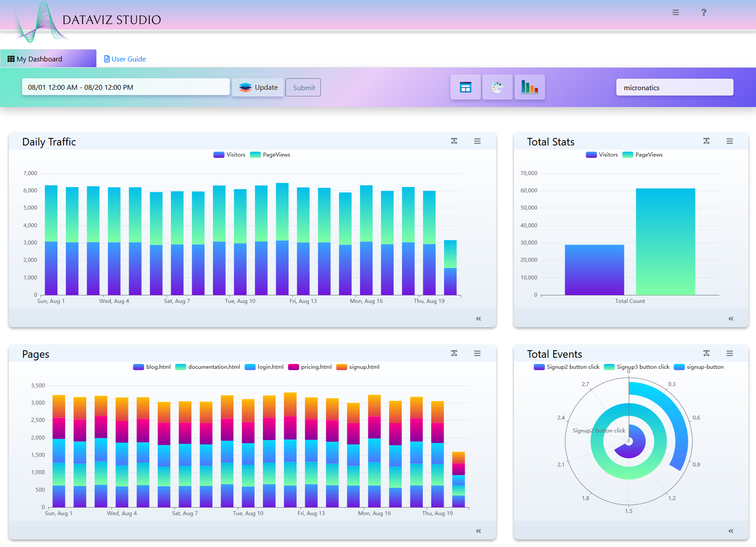The height and width of the screenshot is (547, 756).
Task: Open the color palette theme picker
Action: click(498, 87)
